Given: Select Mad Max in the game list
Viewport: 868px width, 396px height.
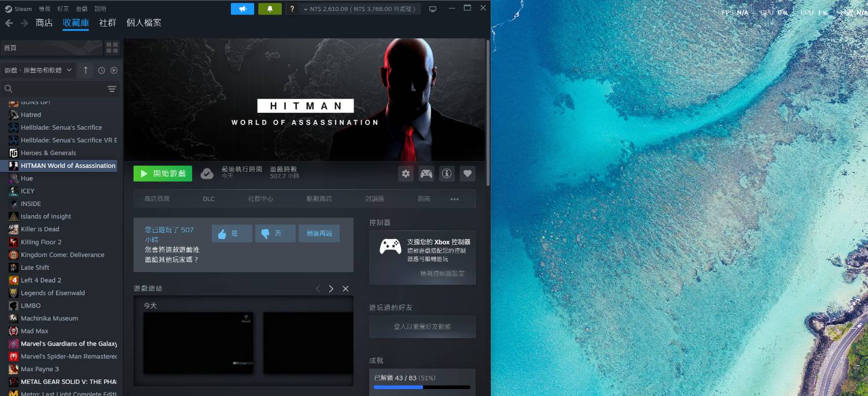Looking at the screenshot, I should point(62,331).
